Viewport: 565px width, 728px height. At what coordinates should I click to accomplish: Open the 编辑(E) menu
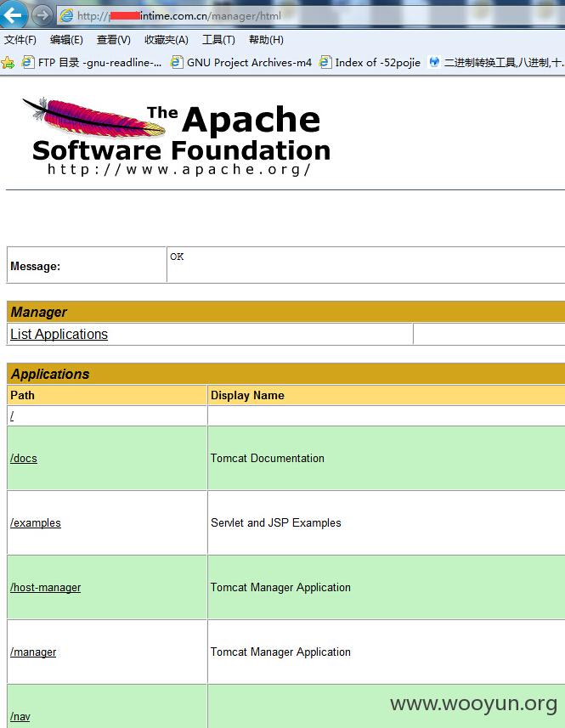(x=66, y=40)
